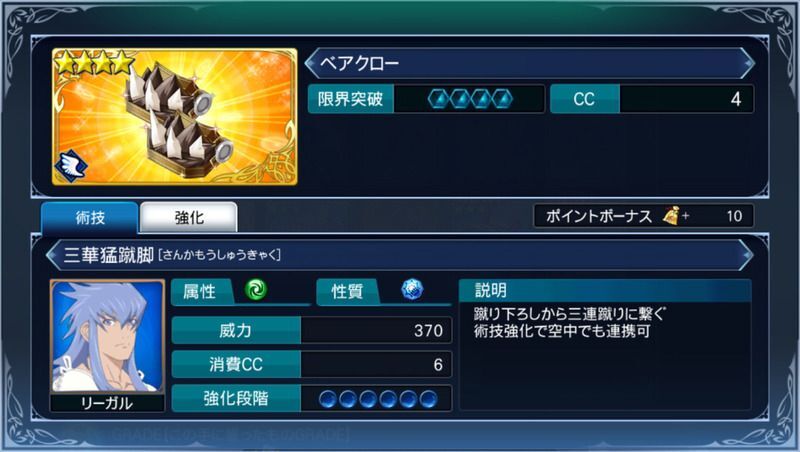Select the 術技 tab
This screenshot has width=800, height=452.
(90, 217)
